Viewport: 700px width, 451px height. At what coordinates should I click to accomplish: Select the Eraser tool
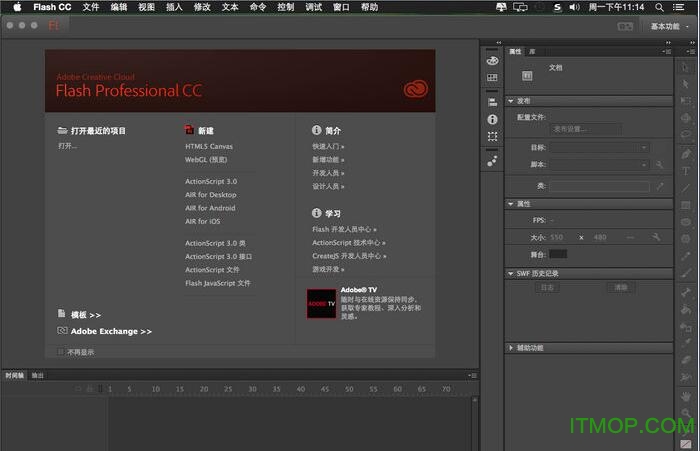pyautogui.click(x=686, y=360)
